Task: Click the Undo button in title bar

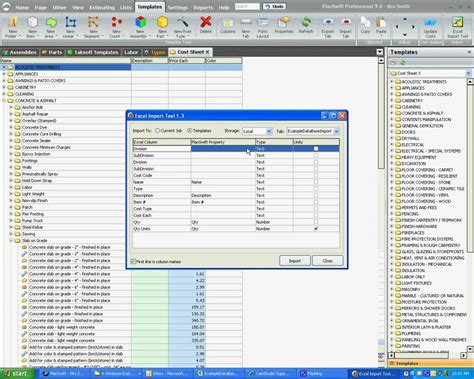Action: [275, 6]
